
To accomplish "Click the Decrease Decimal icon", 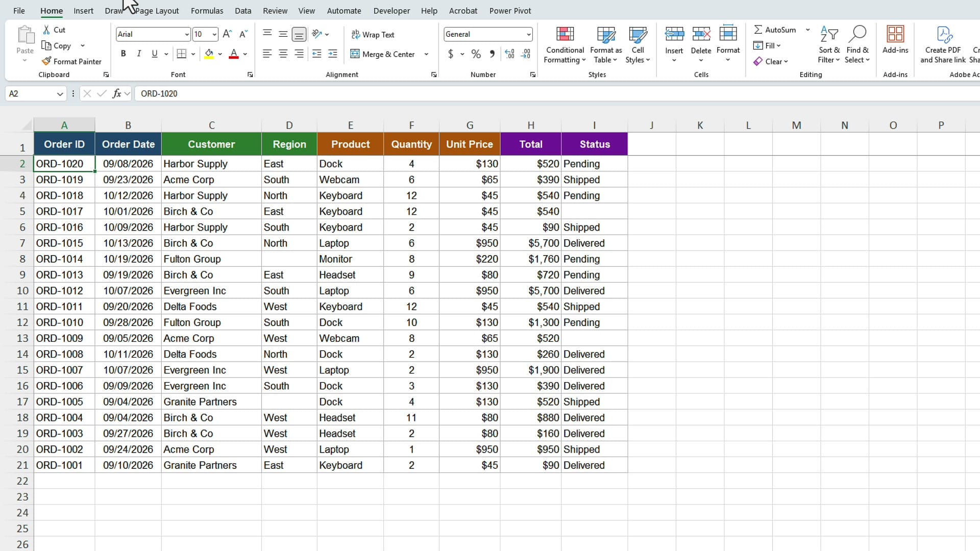I will (526, 54).
